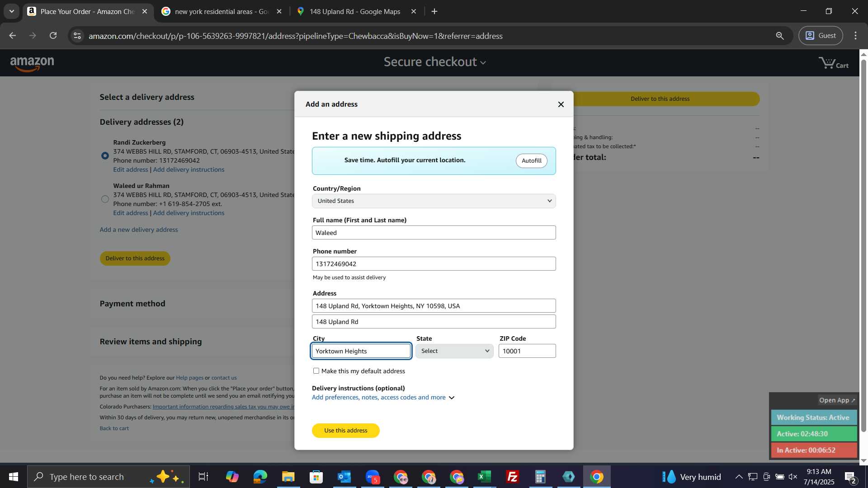The height and width of the screenshot is (488, 868).
Task: Click Open App on the tracker widget
Action: [837, 400]
